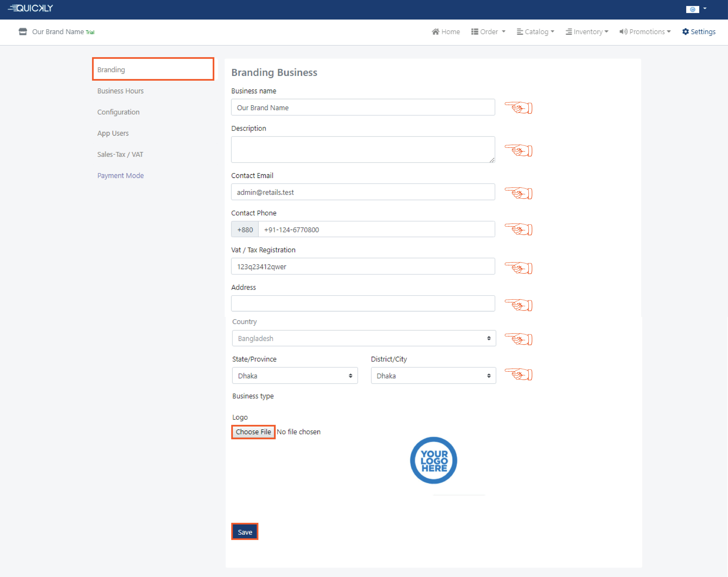This screenshot has height=577, width=728.
Task: Expand the Catalog menu
Action: pos(536,32)
